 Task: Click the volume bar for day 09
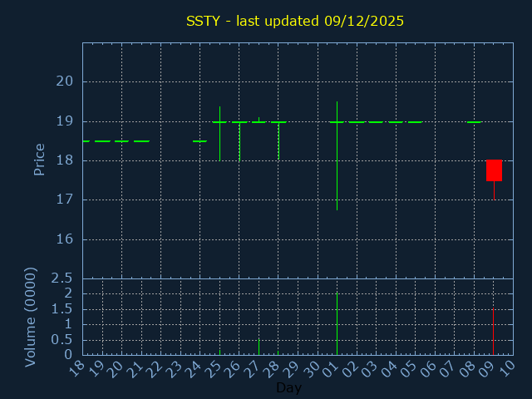494,332
